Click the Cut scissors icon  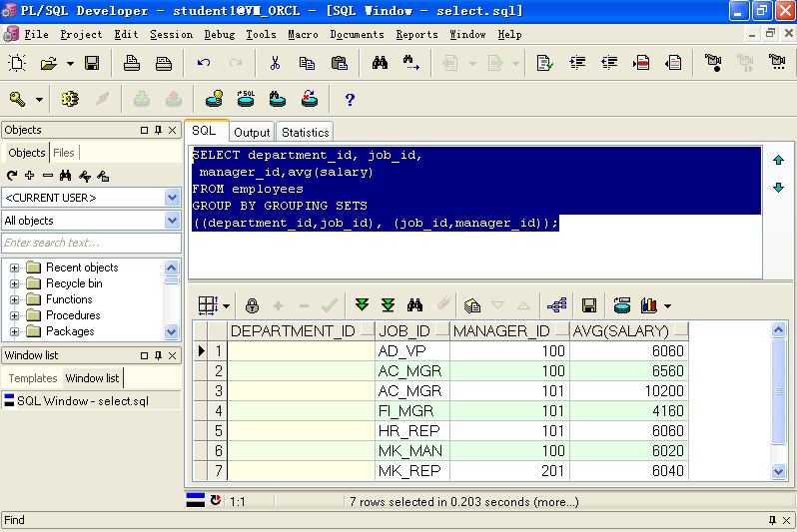(x=275, y=63)
